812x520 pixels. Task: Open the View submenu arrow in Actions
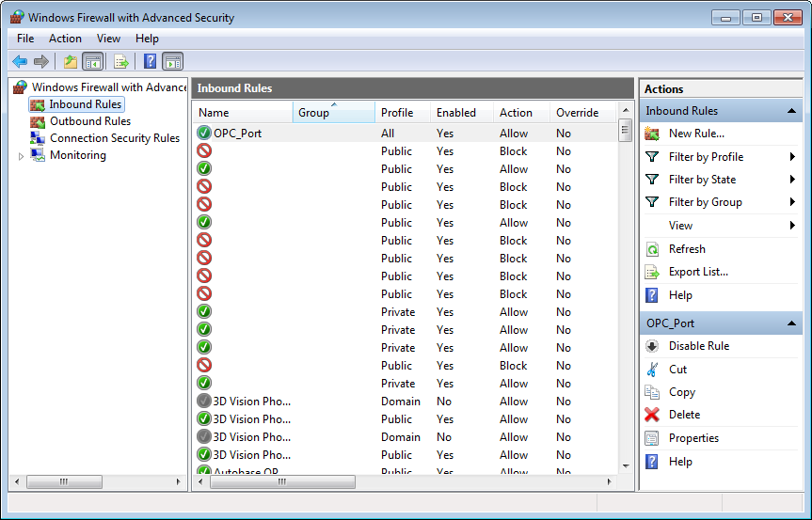(x=792, y=226)
